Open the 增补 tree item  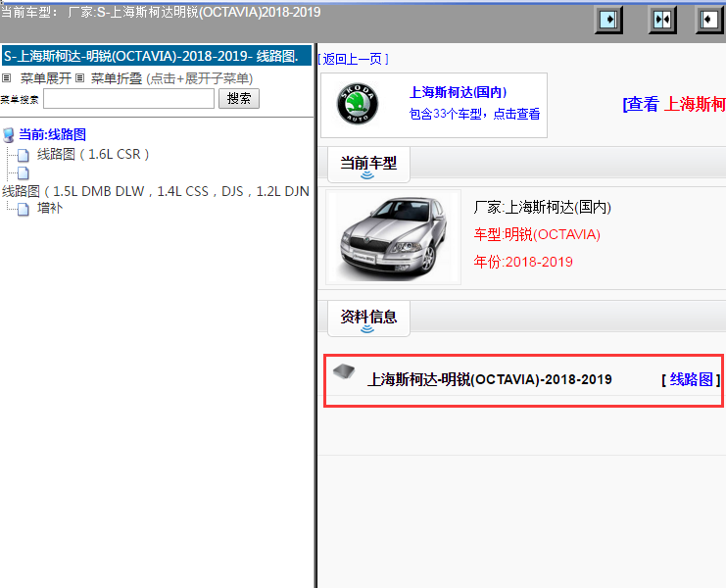click(x=50, y=208)
